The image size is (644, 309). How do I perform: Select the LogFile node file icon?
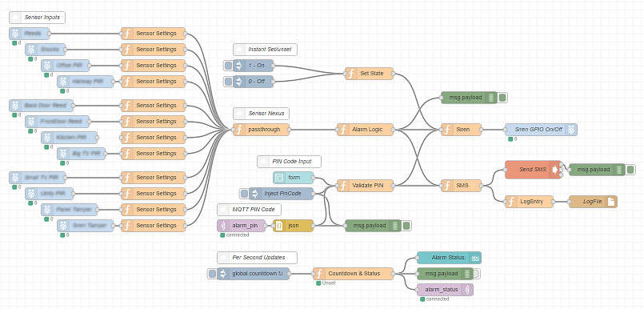coord(611,202)
